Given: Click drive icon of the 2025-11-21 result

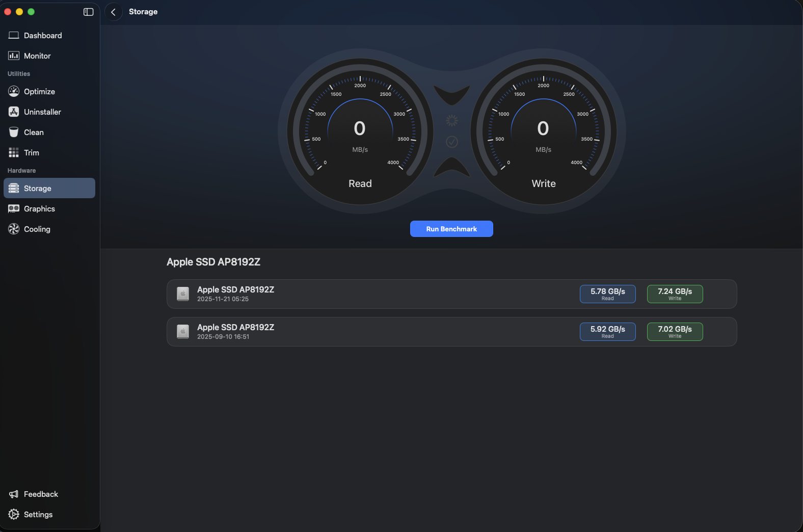Looking at the screenshot, I should [183, 294].
